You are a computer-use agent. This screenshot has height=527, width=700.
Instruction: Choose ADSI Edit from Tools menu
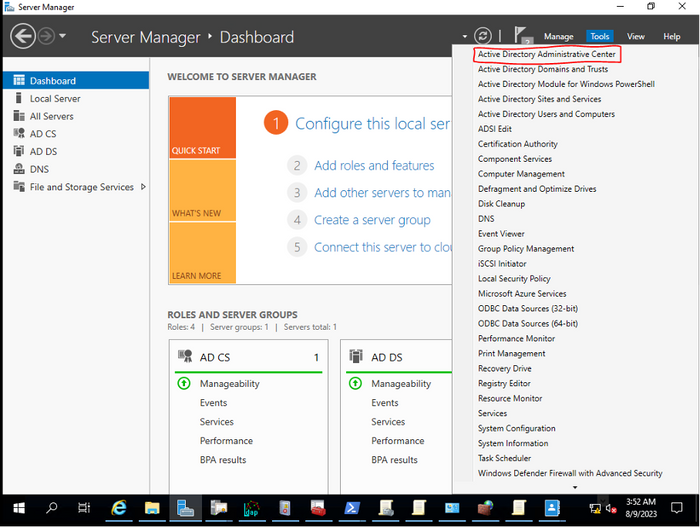click(x=495, y=129)
